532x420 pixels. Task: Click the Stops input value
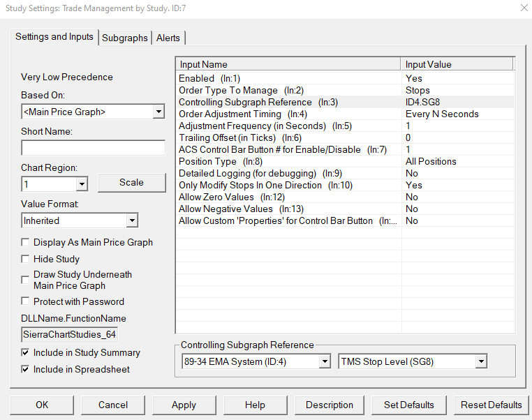(418, 90)
